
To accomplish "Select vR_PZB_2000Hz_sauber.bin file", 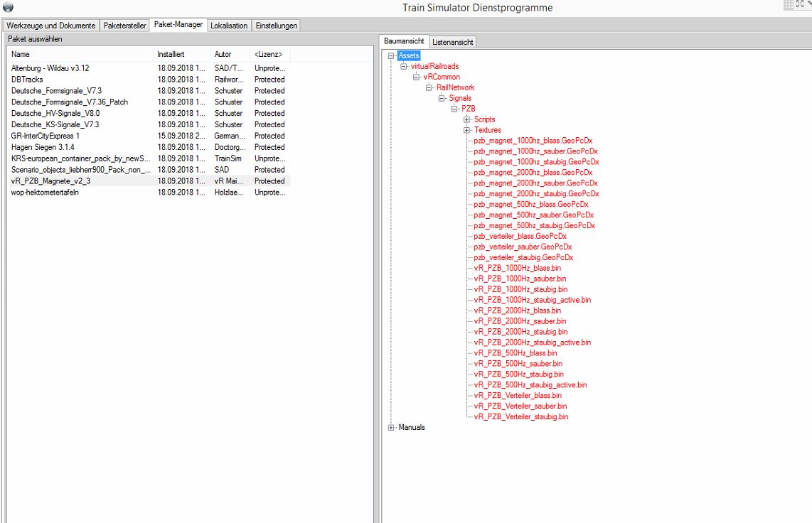I will [x=520, y=321].
